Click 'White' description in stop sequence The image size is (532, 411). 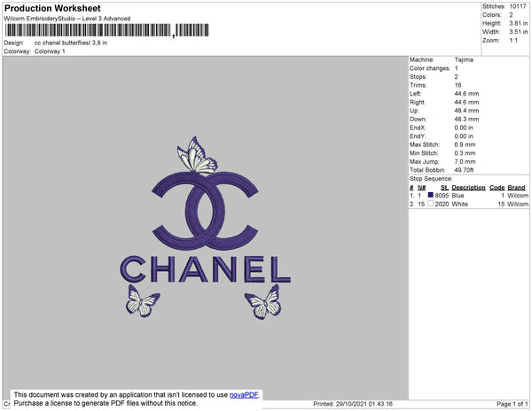[459, 204]
